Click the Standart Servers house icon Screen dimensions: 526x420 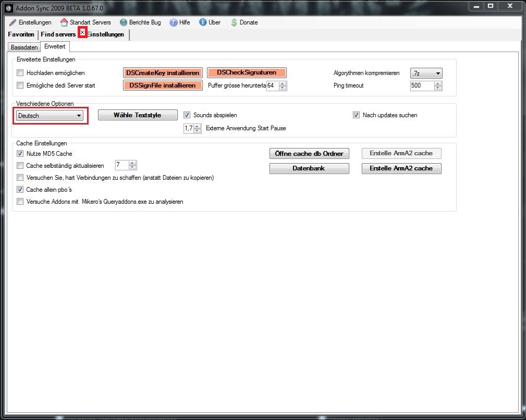(64, 22)
